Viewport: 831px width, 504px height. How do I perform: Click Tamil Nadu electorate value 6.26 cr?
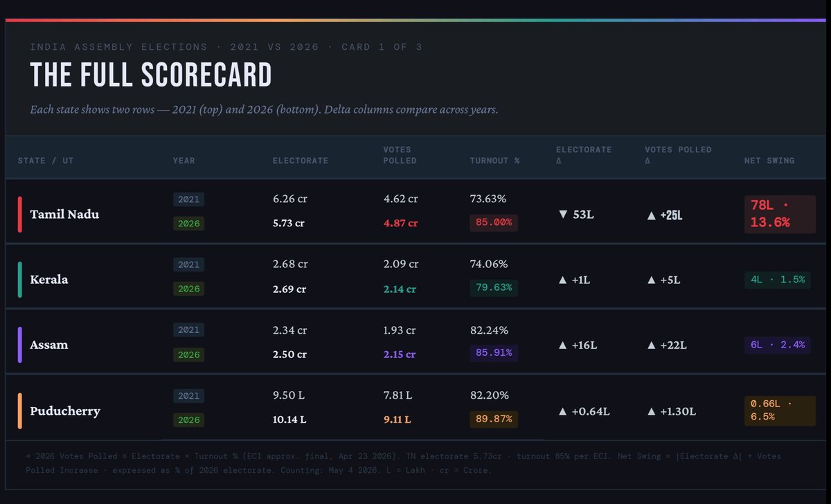point(290,199)
